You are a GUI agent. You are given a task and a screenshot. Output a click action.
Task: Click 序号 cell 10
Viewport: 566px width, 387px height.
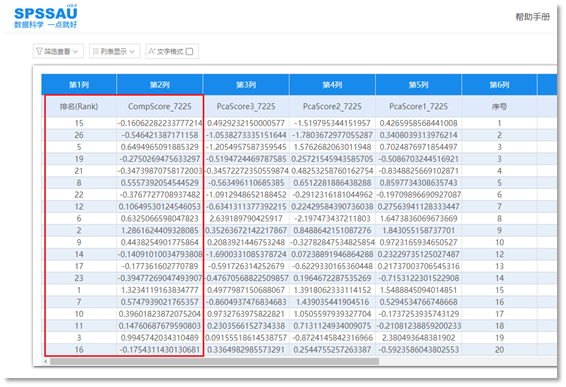point(499,242)
